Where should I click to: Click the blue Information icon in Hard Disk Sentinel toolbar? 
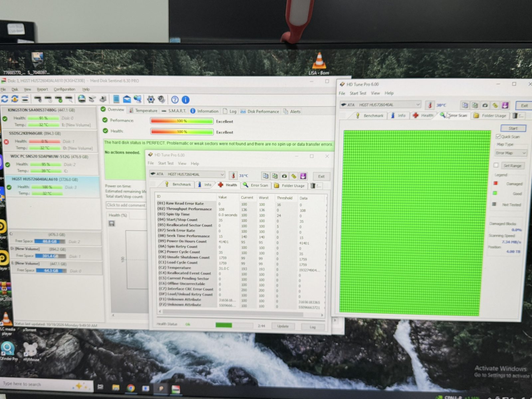[x=186, y=100]
